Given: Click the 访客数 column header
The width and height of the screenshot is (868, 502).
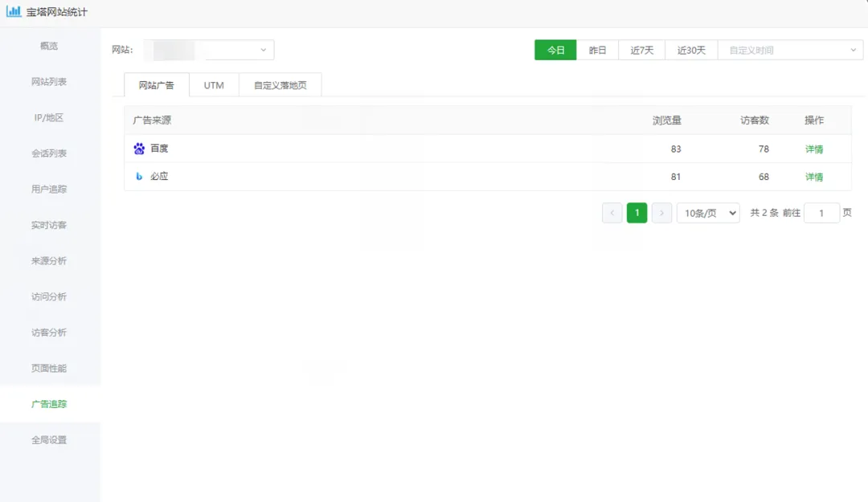Looking at the screenshot, I should pos(755,120).
